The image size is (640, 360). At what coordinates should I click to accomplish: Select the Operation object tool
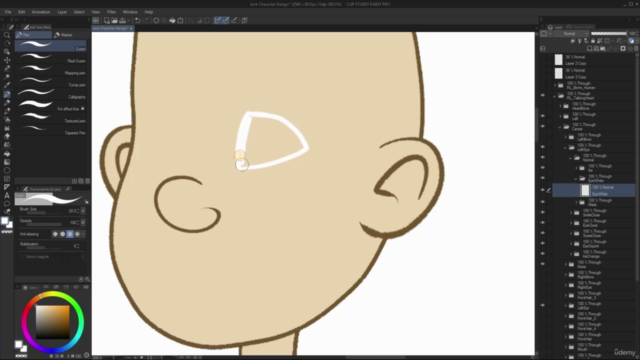click(7, 52)
